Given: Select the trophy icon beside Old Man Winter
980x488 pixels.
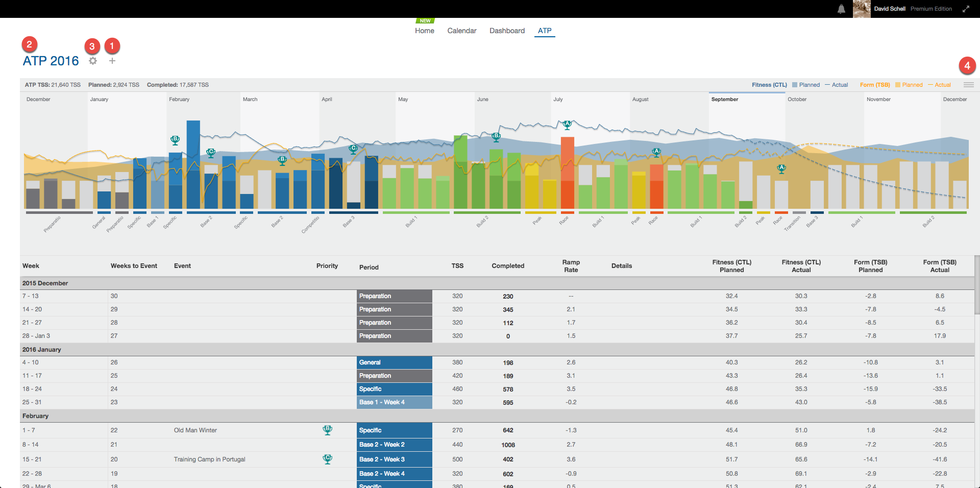Looking at the screenshot, I should (327, 430).
